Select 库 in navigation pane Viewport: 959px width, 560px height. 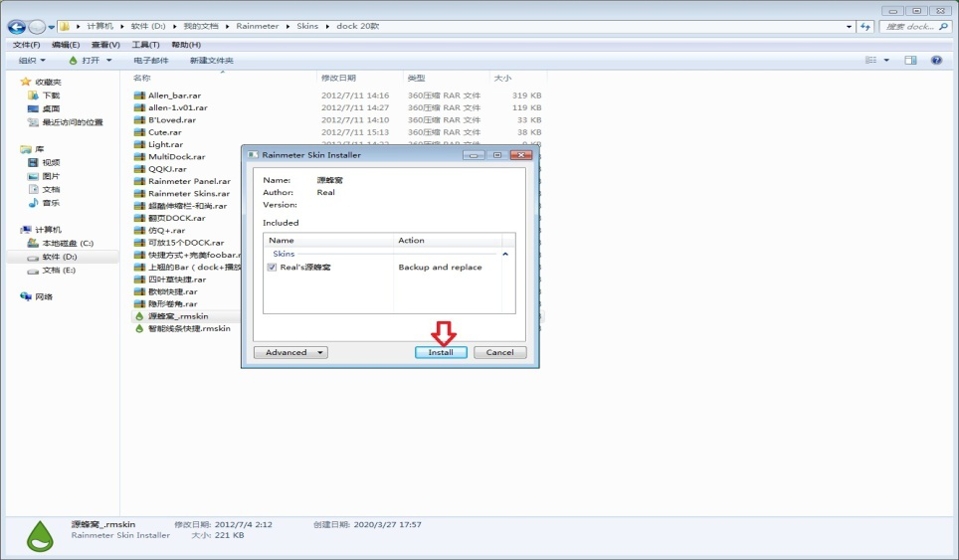[x=39, y=149]
